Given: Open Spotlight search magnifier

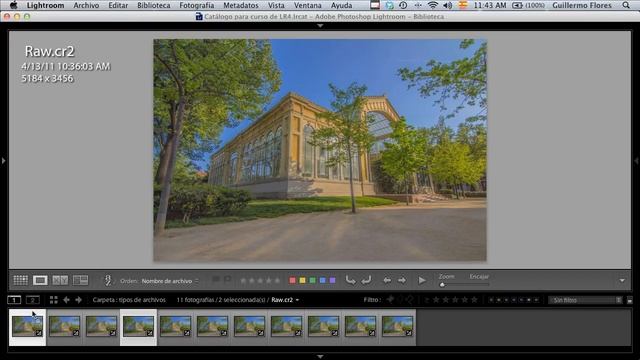Looking at the screenshot, I should [x=626, y=5].
